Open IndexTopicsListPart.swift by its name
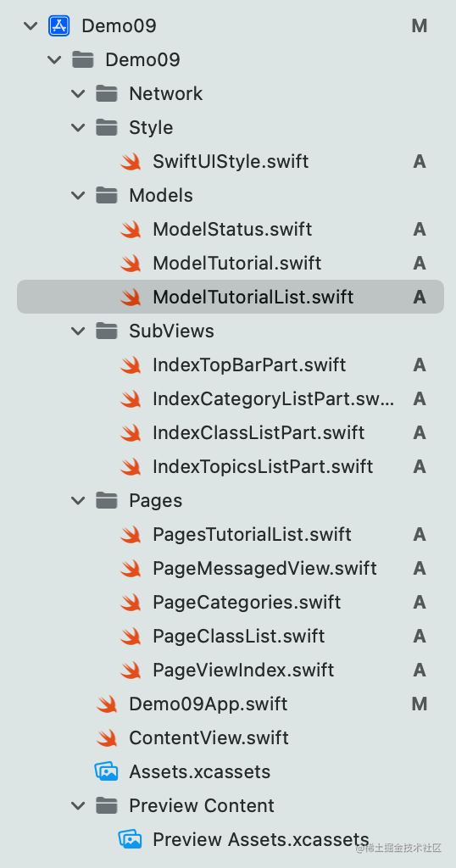Image resolution: width=456 pixels, height=868 pixels. coord(263,467)
